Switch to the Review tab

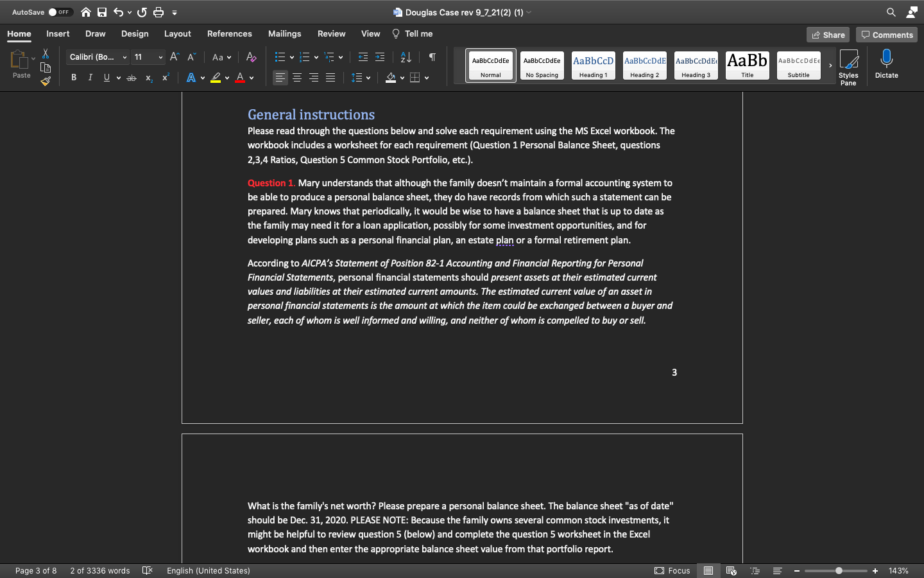(x=331, y=33)
